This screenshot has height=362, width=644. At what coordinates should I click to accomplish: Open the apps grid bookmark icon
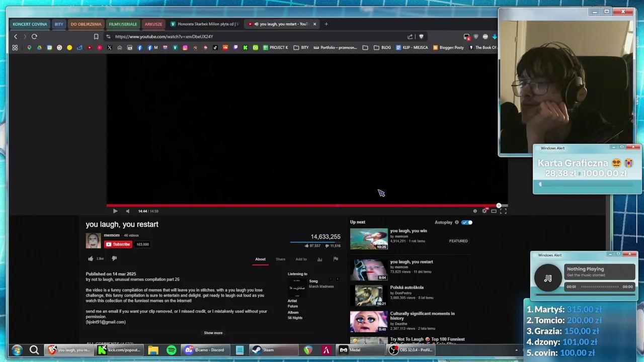coord(15,48)
